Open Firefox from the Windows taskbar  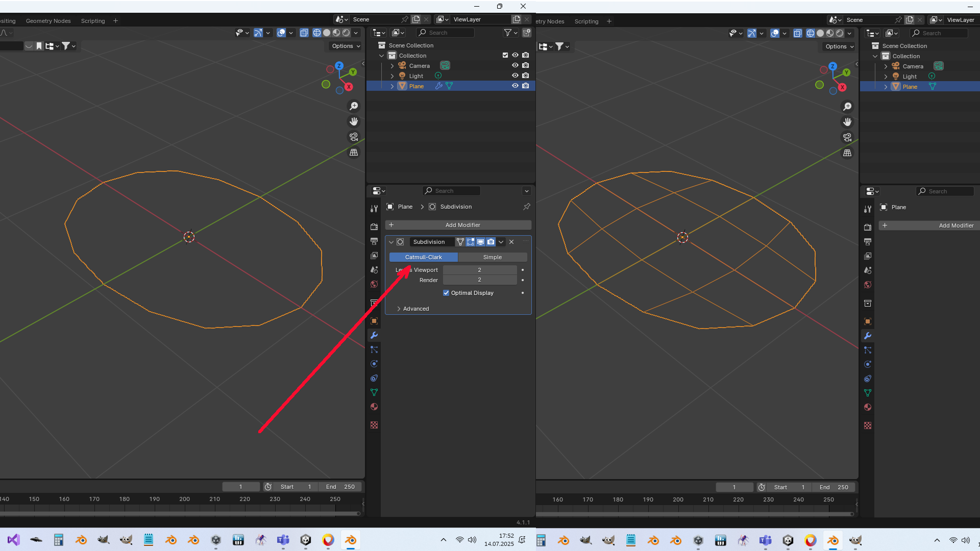(328, 540)
